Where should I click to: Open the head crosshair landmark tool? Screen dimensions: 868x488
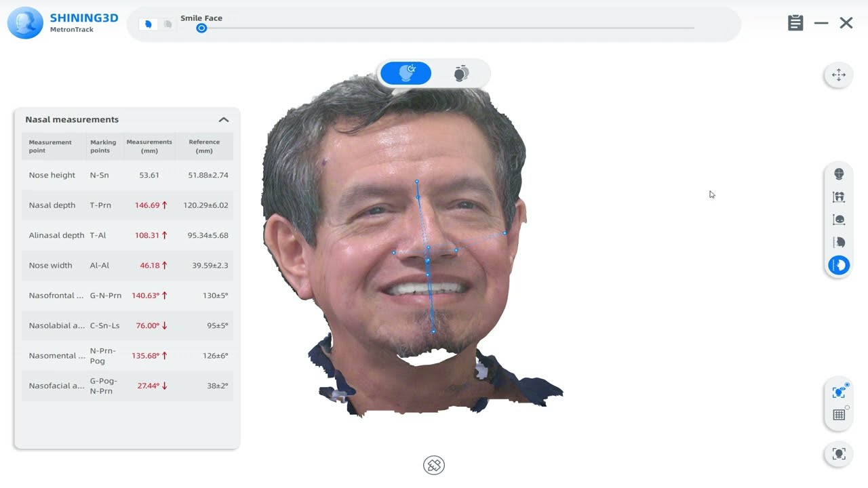coord(839,174)
